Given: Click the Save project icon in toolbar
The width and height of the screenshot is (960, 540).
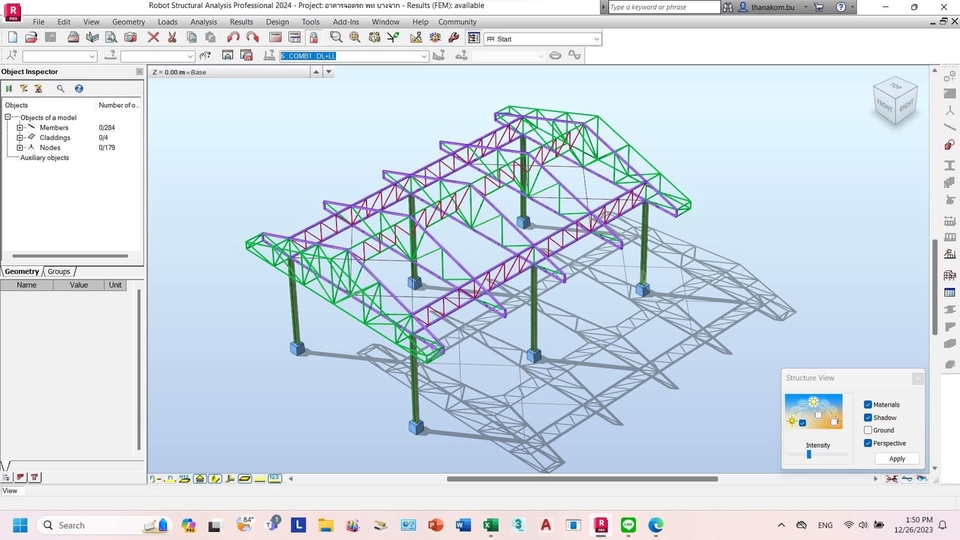Looking at the screenshot, I should (x=50, y=38).
